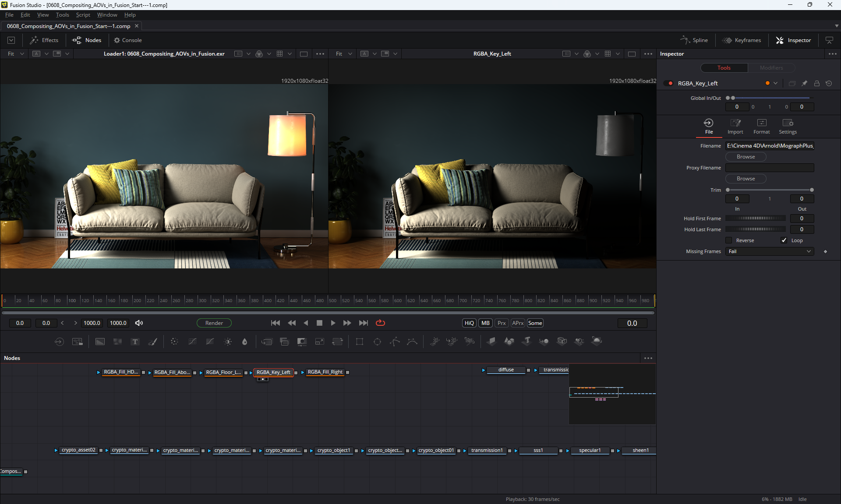841x504 pixels.
Task: Click the Loader tool icon in toolbar
Action: (x=59, y=342)
